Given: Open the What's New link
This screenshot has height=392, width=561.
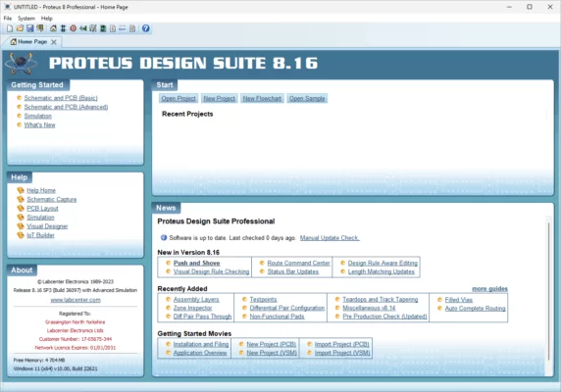Looking at the screenshot, I should click(39, 124).
